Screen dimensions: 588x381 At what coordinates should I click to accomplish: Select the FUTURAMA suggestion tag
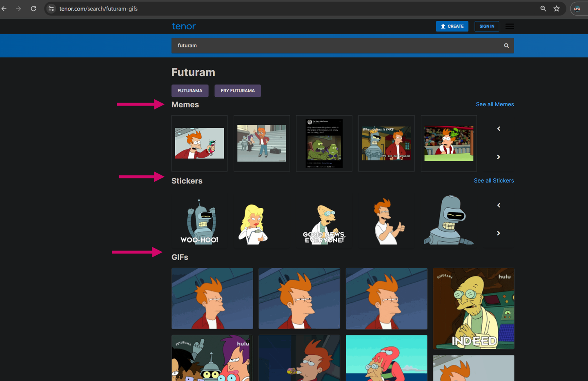[x=190, y=91]
